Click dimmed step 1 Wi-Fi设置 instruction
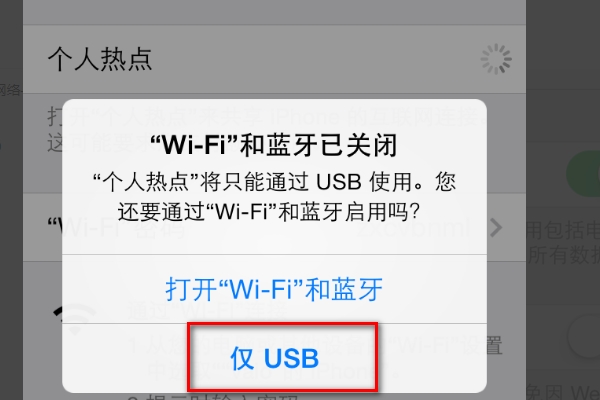This screenshot has height=400, width=600. click(316, 357)
